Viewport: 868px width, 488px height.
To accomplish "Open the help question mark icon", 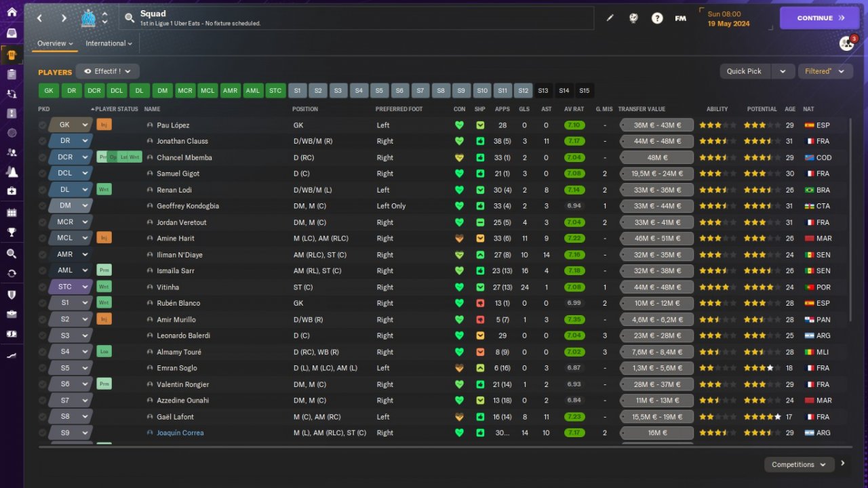I will click(657, 18).
